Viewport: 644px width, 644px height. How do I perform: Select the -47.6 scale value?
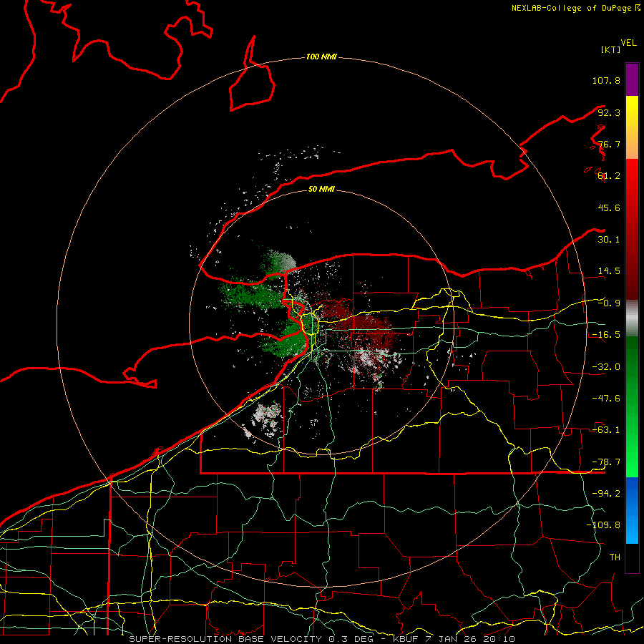point(606,399)
